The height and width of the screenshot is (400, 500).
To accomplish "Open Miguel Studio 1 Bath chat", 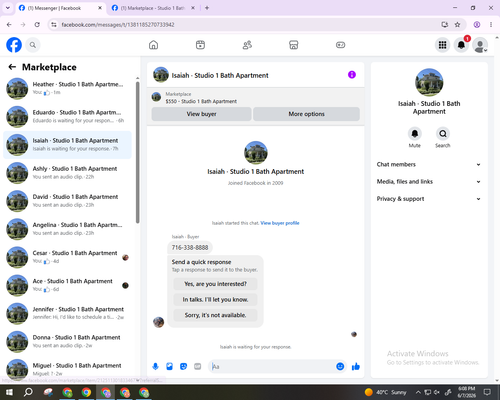I will 67,369.
